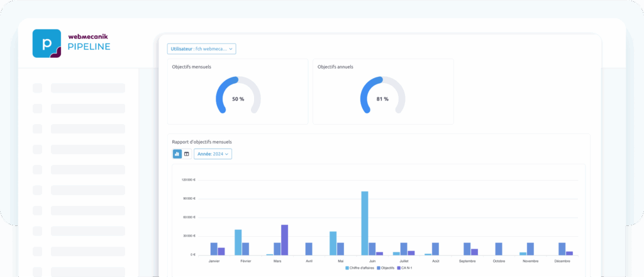
Task: Open the Utilisateur dropdown
Action: point(201,48)
